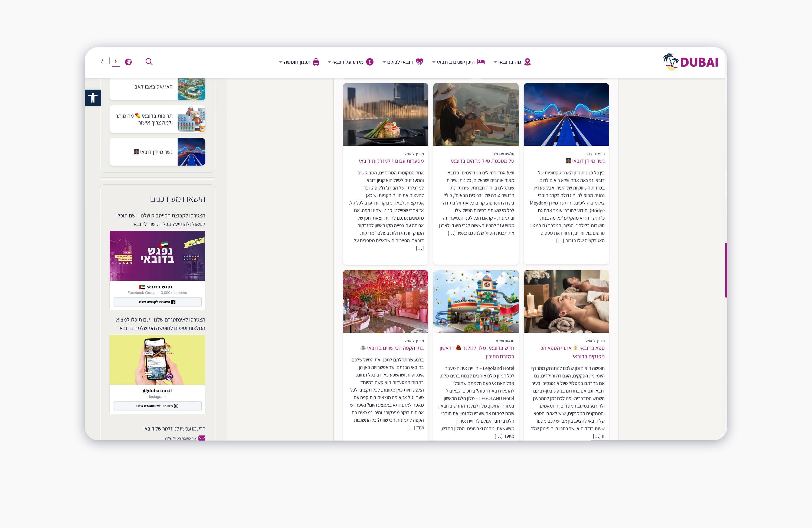This screenshot has width=812, height=528.
Task: Click the page vertical scrollbar thumb
Action: tap(726, 270)
